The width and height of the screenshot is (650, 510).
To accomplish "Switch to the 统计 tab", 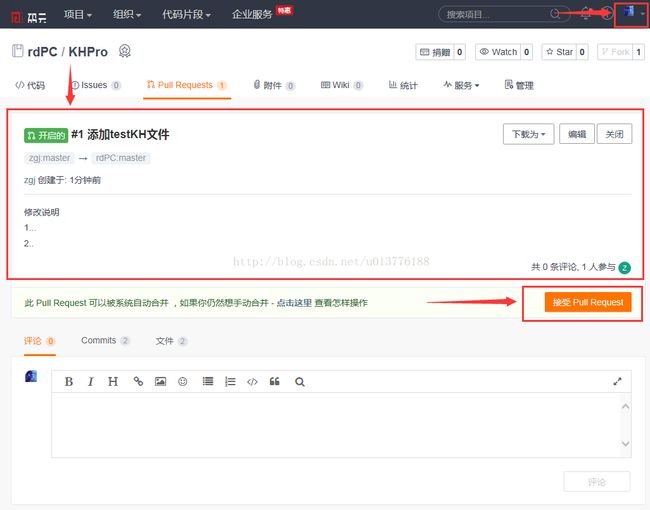I will 403,85.
